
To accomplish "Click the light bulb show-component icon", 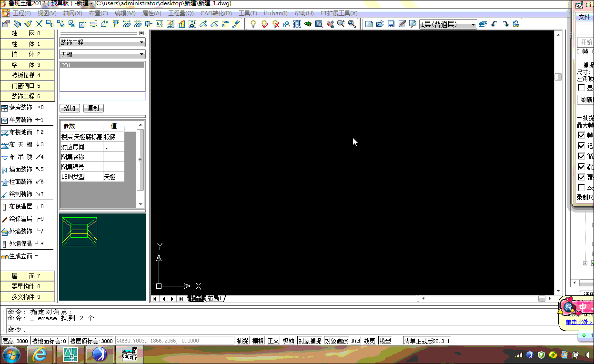I will pyautogui.click(x=252, y=24).
